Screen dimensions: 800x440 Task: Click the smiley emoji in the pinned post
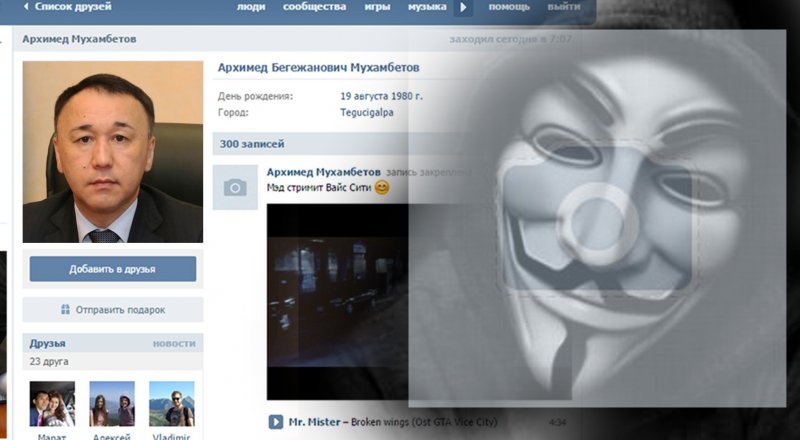[x=382, y=188]
